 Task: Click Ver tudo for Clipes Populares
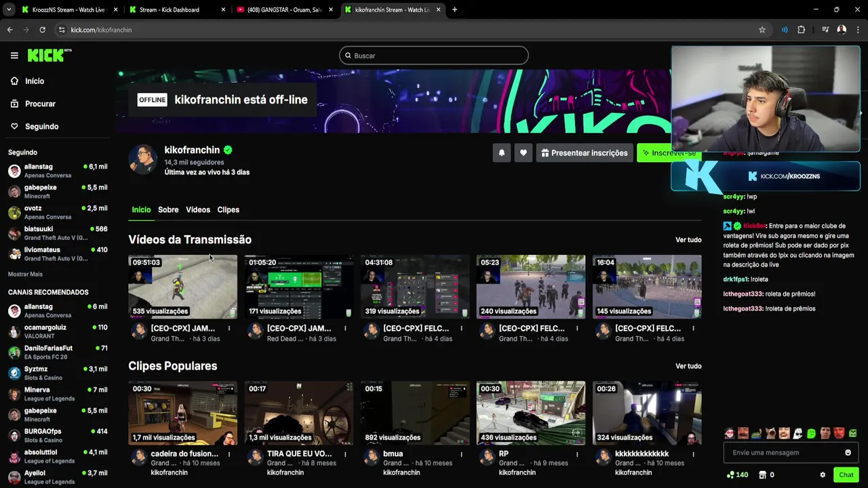coord(688,366)
